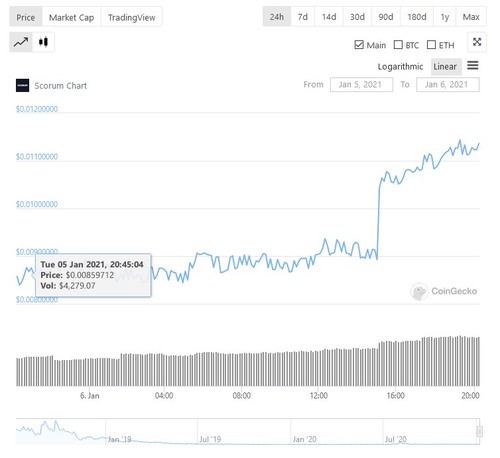Select the 24h time range

pos(277,17)
